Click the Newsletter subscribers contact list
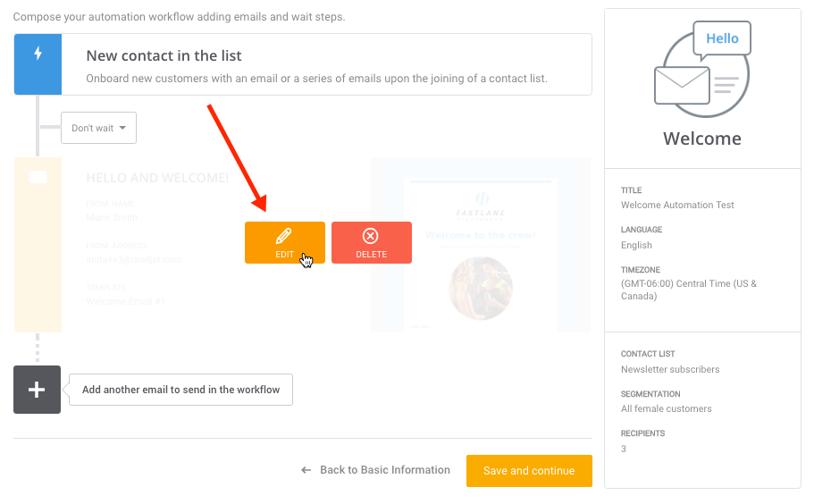Viewport: 814px width, 504px height. [x=670, y=370]
